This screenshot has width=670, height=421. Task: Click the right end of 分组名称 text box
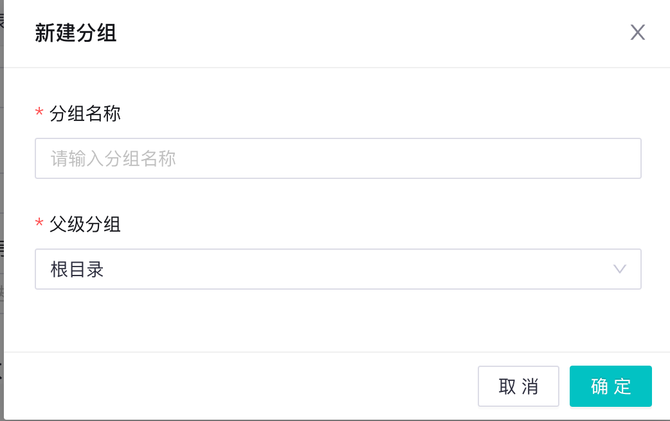tap(620, 158)
